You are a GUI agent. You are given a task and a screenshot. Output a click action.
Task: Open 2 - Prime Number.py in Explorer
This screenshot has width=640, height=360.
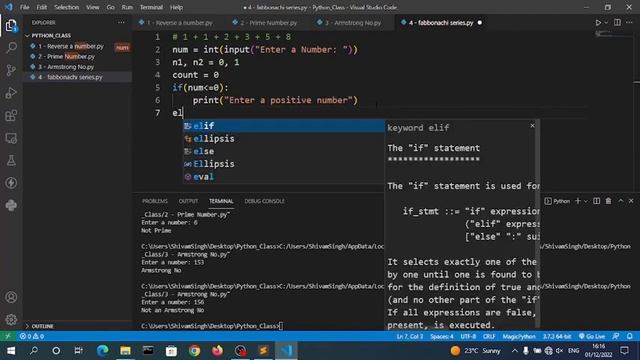(67, 56)
